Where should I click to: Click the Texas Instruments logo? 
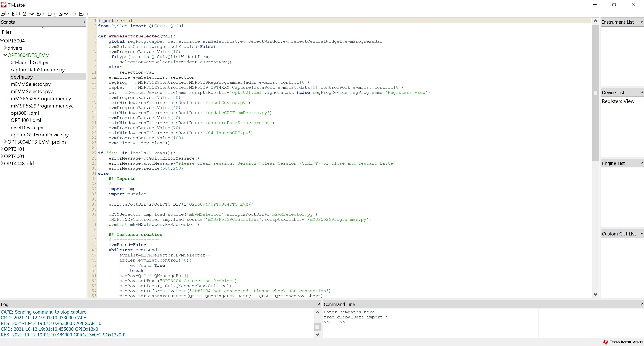click(x=623, y=342)
